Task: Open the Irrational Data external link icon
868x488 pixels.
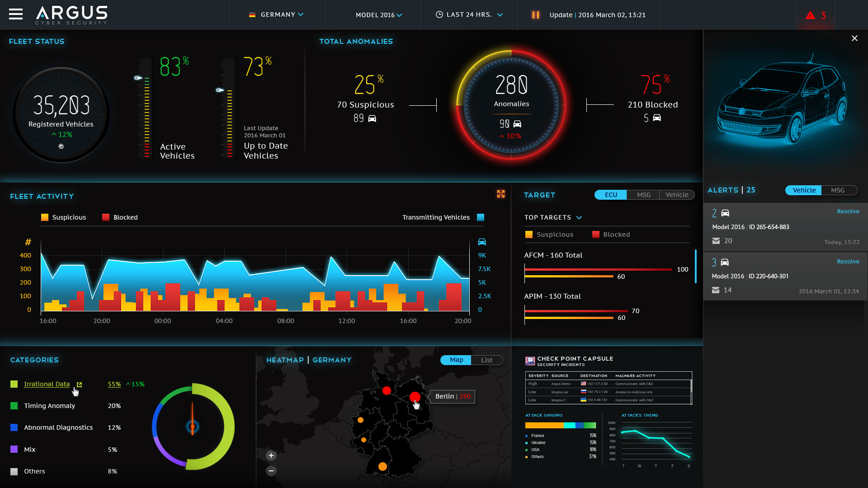Action: [79, 385]
